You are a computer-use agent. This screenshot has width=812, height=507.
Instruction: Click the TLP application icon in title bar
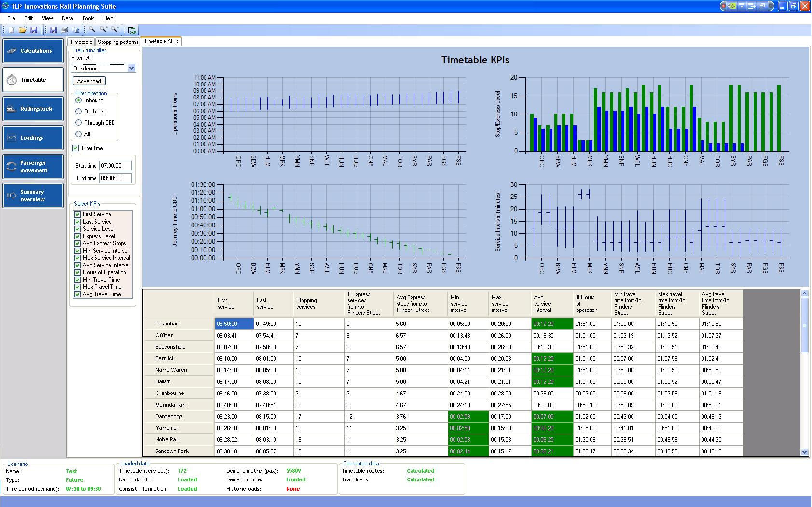[5, 6]
